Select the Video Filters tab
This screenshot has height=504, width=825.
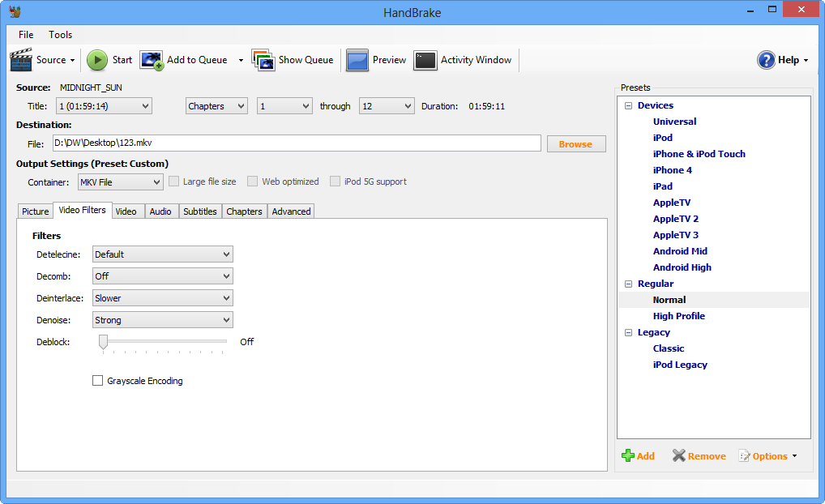click(82, 210)
